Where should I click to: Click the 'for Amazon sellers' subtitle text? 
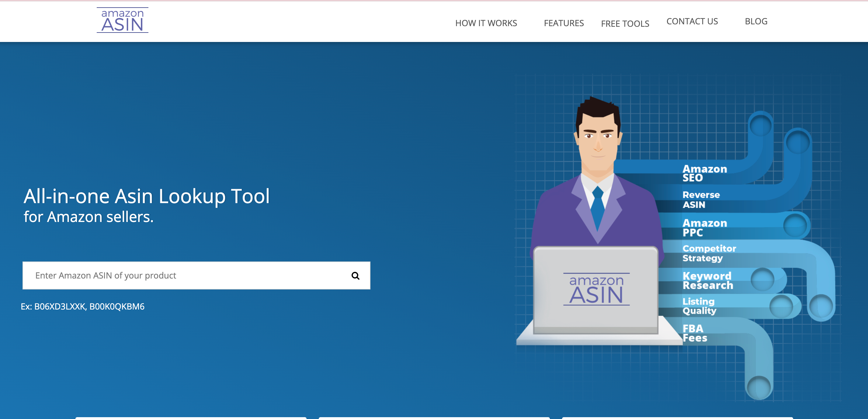pyautogui.click(x=89, y=217)
